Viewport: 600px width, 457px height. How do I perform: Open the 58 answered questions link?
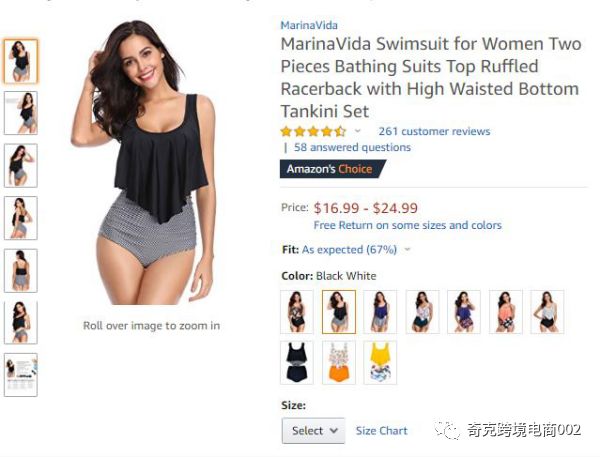tap(352, 147)
